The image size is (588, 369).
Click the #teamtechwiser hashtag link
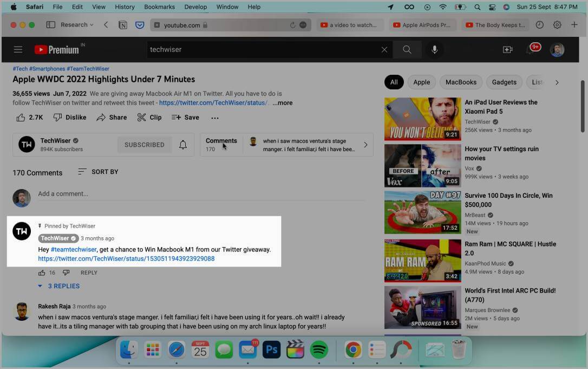74,250
